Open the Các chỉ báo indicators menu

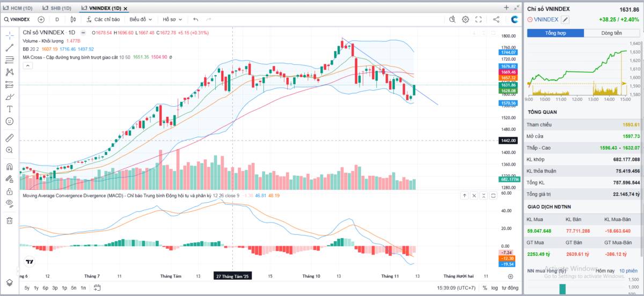pos(103,19)
